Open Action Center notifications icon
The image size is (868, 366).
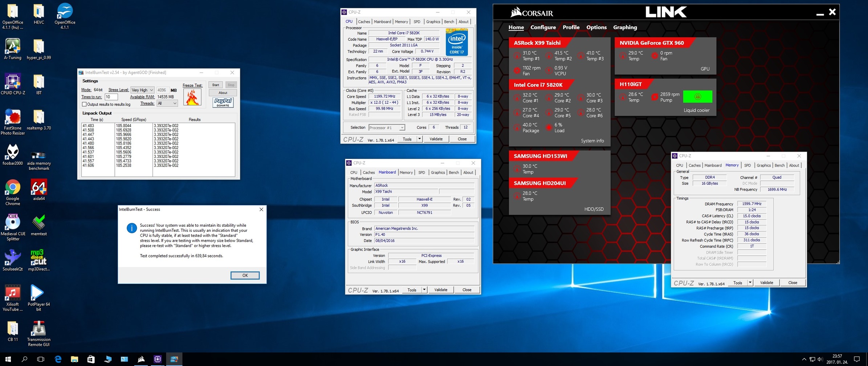(x=857, y=359)
